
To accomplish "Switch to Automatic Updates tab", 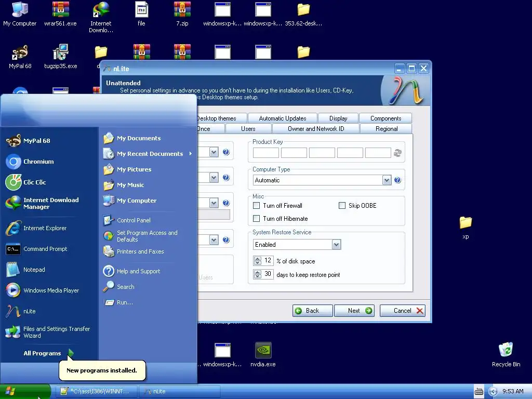I will [283, 118].
